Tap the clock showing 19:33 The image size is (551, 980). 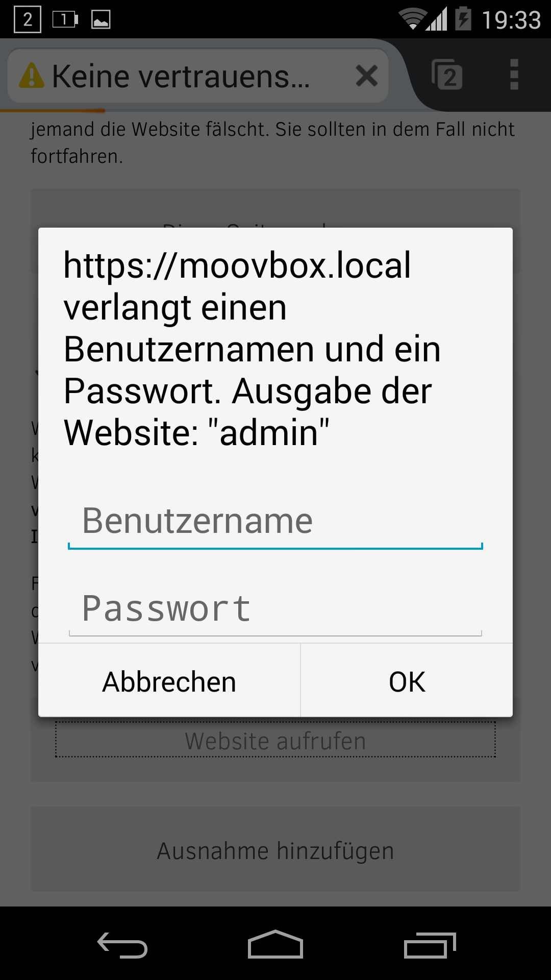point(511,20)
